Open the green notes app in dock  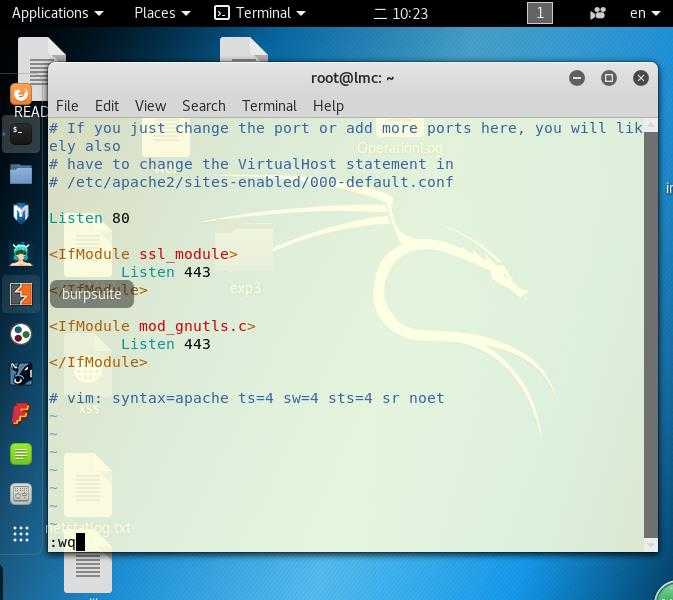21,454
